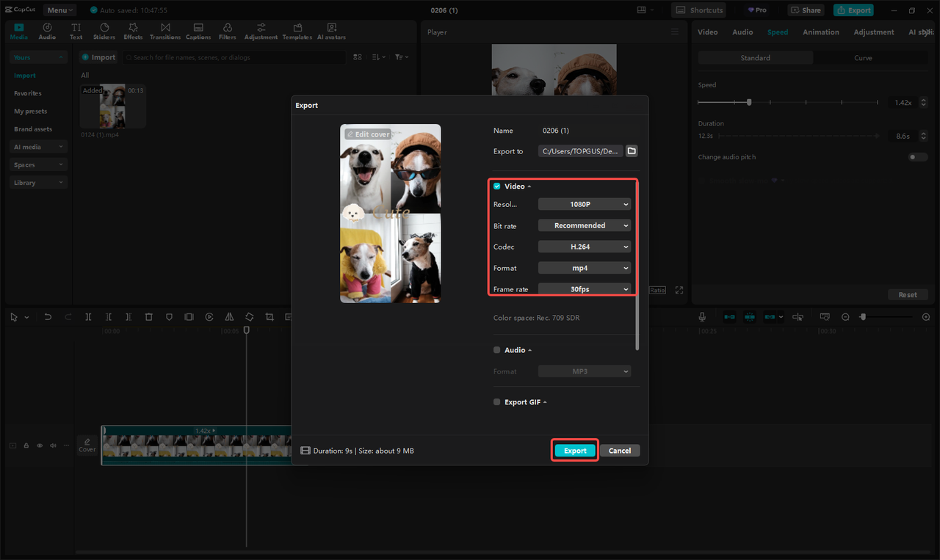Expand the CapCut Menu
The height and width of the screenshot is (560, 940).
(59, 10)
